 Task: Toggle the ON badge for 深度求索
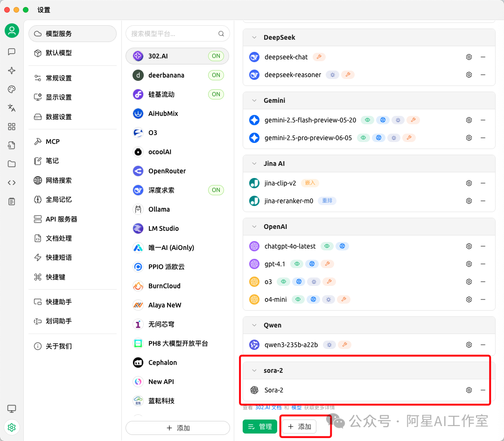pos(216,190)
